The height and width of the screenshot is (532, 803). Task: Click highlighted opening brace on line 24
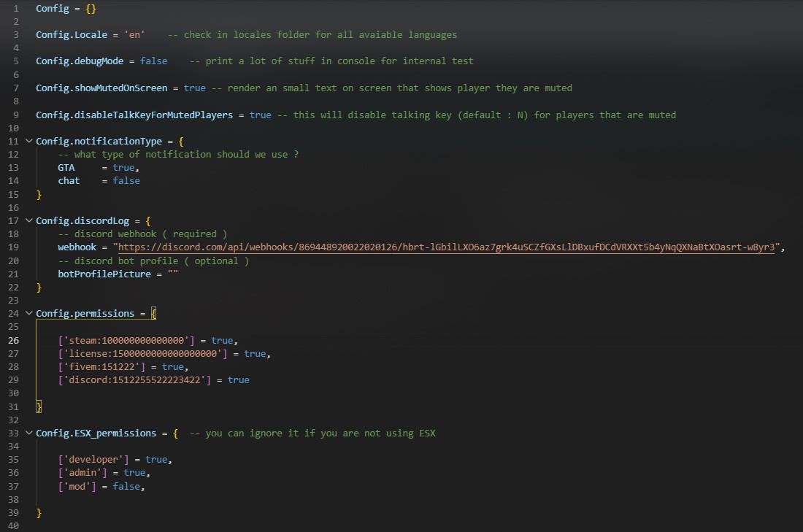(x=153, y=314)
